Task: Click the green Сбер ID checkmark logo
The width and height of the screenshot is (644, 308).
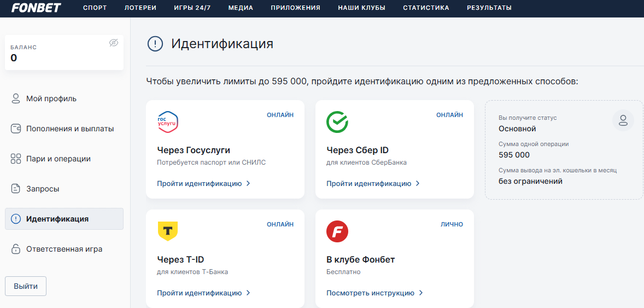Action: tap(337, 122)
